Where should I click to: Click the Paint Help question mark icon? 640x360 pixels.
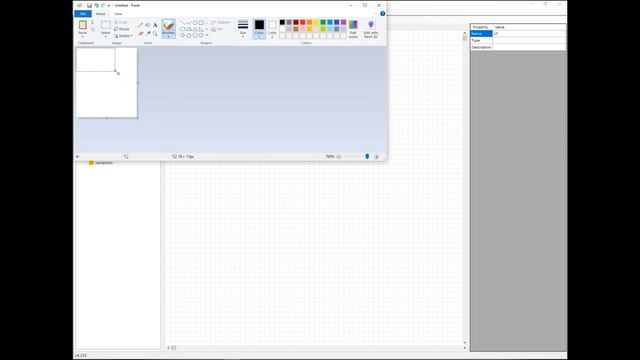coord(382,13)
